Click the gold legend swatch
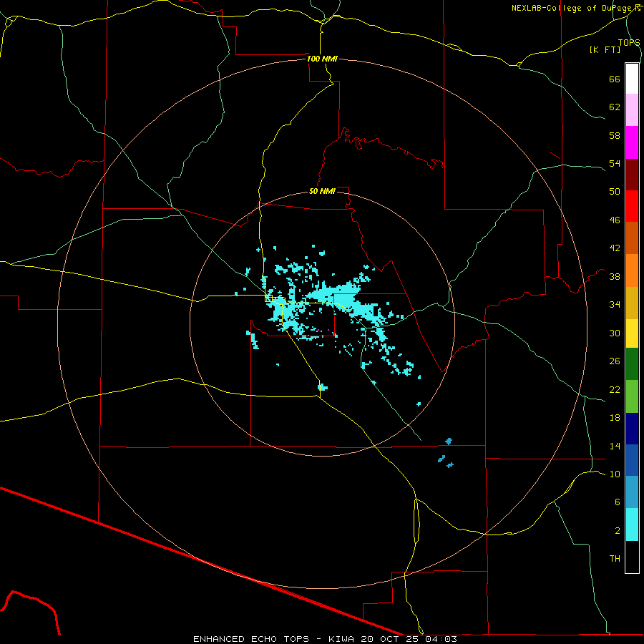 pos(632,303)
